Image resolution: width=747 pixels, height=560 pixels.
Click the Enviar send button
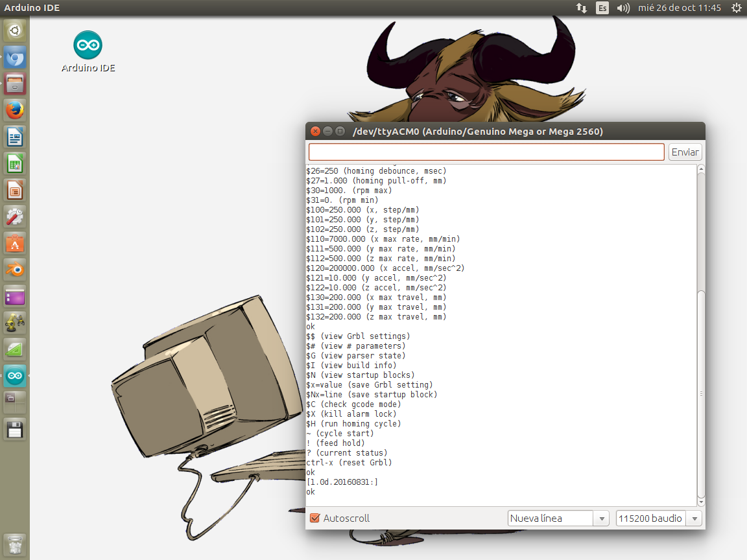click(x=685, y=152)
